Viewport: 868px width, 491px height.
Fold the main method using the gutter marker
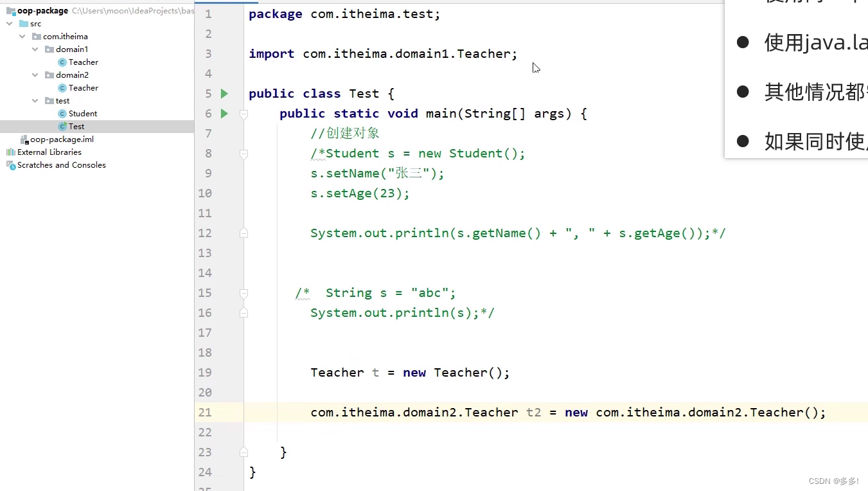point(244,113)
